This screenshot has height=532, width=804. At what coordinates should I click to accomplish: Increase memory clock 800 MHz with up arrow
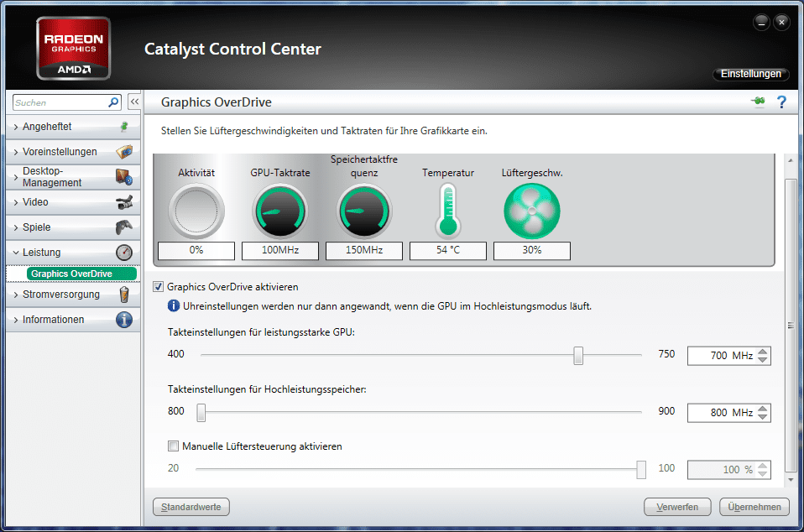[x=763, y=409]
